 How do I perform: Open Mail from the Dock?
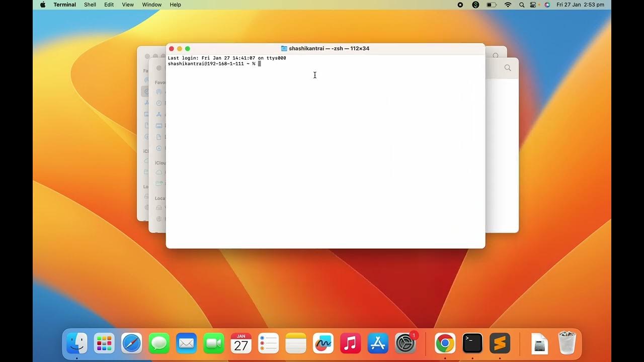click(186, 343)
